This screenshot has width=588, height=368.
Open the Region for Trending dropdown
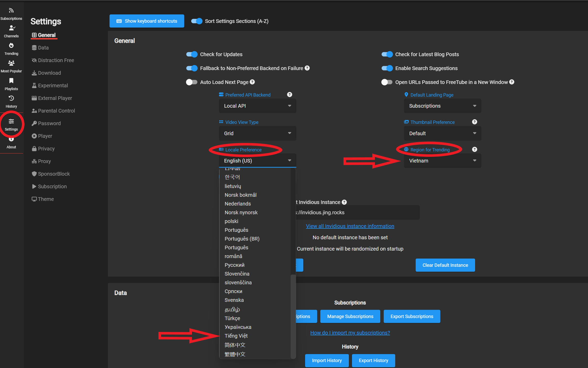coord(442,161)
